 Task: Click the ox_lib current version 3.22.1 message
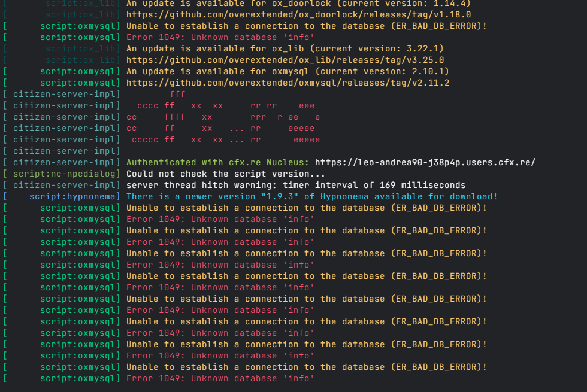click(x=285, y=48)
